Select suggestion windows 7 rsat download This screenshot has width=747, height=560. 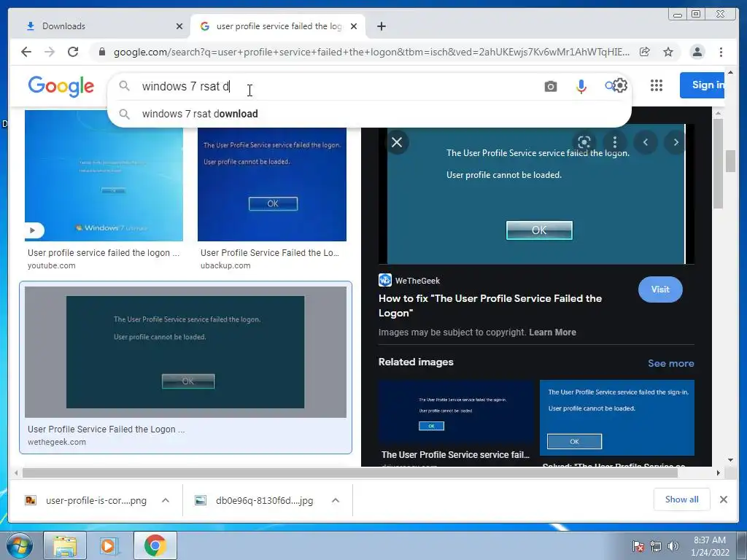369,114
